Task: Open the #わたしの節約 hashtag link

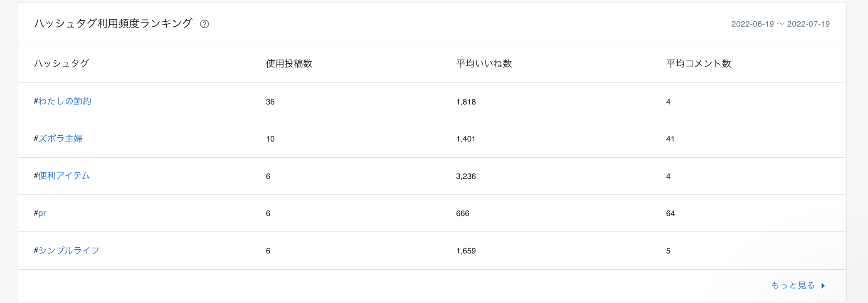Action: coord(63,101)
